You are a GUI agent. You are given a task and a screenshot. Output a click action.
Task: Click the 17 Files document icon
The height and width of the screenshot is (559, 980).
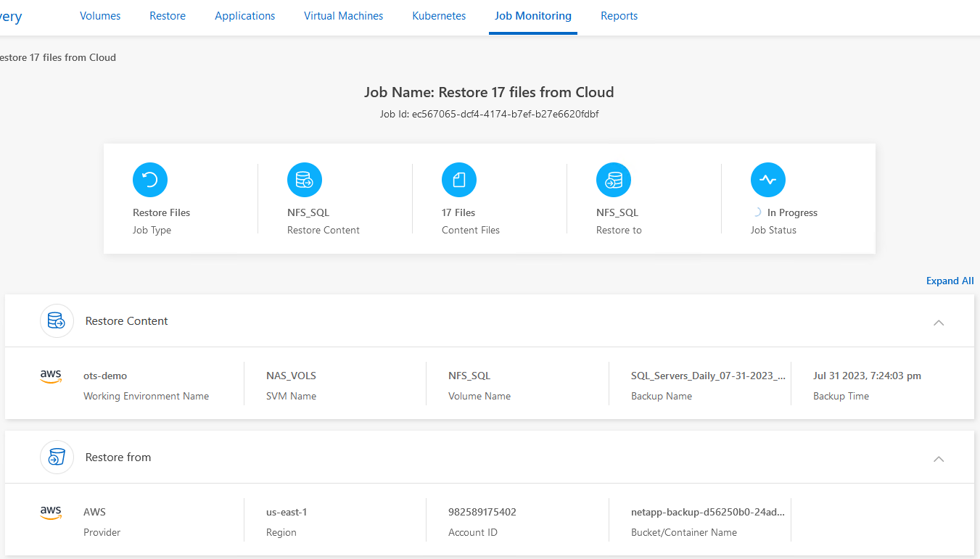(459, 180)
